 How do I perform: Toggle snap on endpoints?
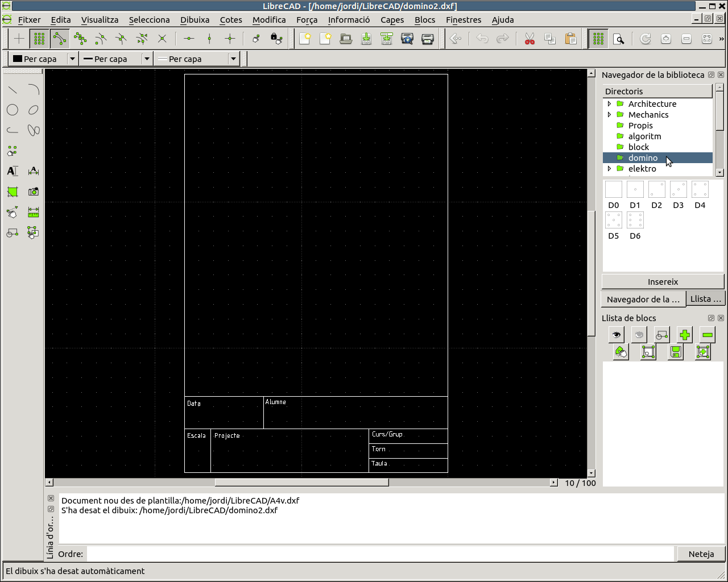60,39
